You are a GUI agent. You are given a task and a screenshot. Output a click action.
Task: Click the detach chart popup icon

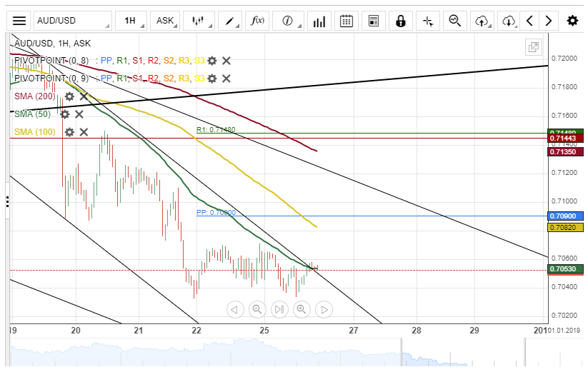pyautogui.click(x=533, y=47)
